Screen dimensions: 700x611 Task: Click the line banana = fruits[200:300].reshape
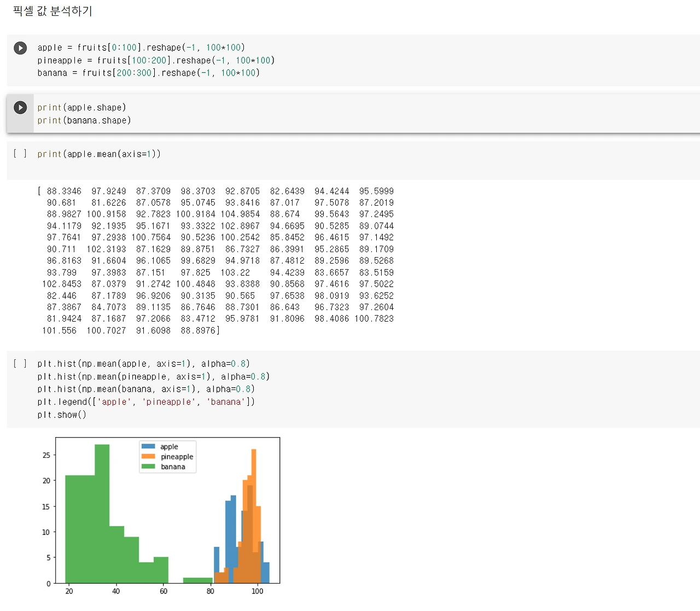pyautogui.click(x=148, y=73)
